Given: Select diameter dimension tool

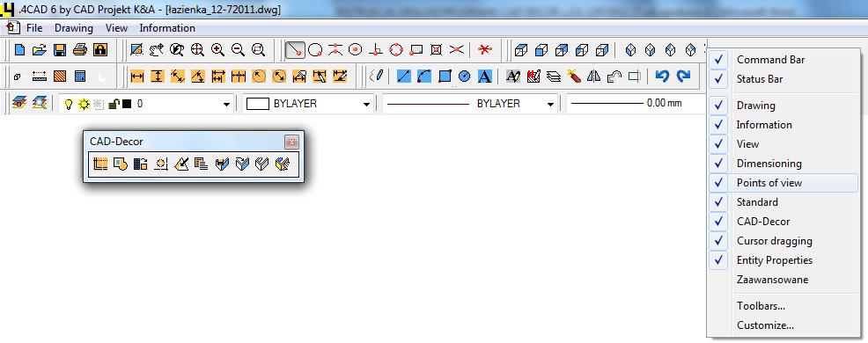Looking at the screenshot, I should point(279,77).
